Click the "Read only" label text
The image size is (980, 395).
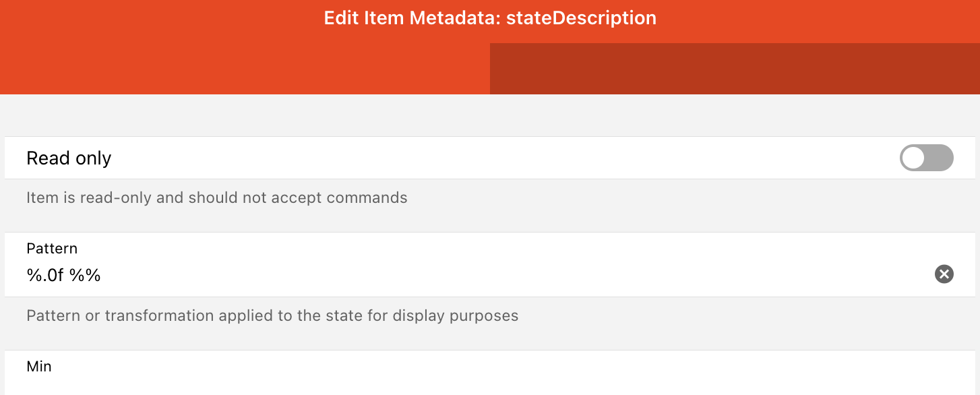69,158
